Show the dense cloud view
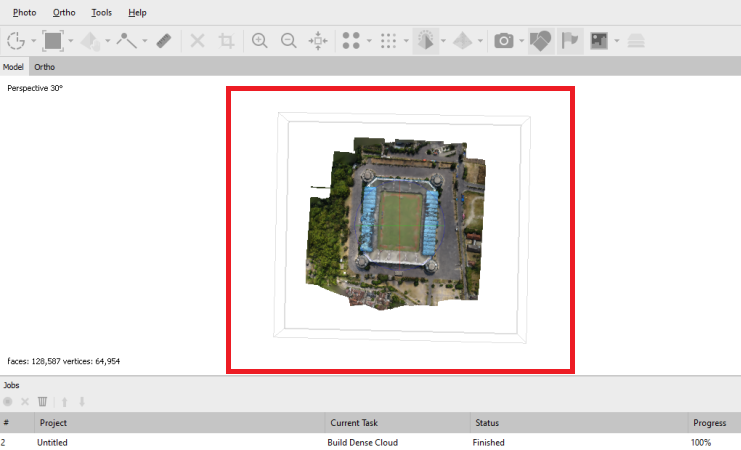The width and height of the screenshot is (741, 450). coord(388,41)
